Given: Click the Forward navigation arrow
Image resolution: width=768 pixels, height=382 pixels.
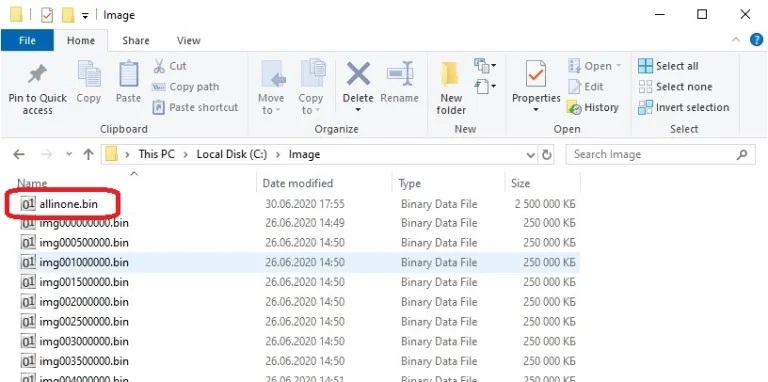Looking at the screenshot, I should 47,155.
